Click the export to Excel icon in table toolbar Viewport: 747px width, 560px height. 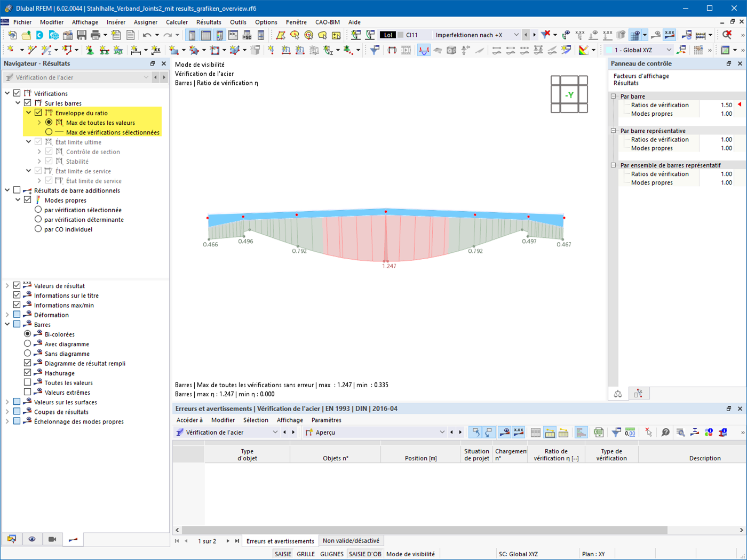[599, 433]
